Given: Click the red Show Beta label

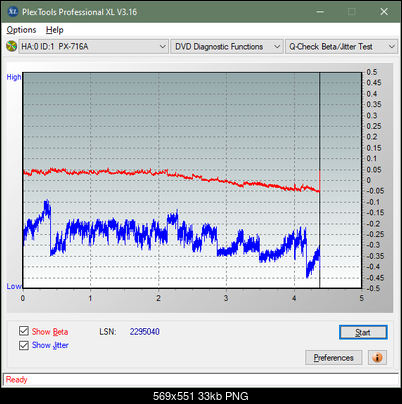Looking at the screenshot, I should 50,332.
